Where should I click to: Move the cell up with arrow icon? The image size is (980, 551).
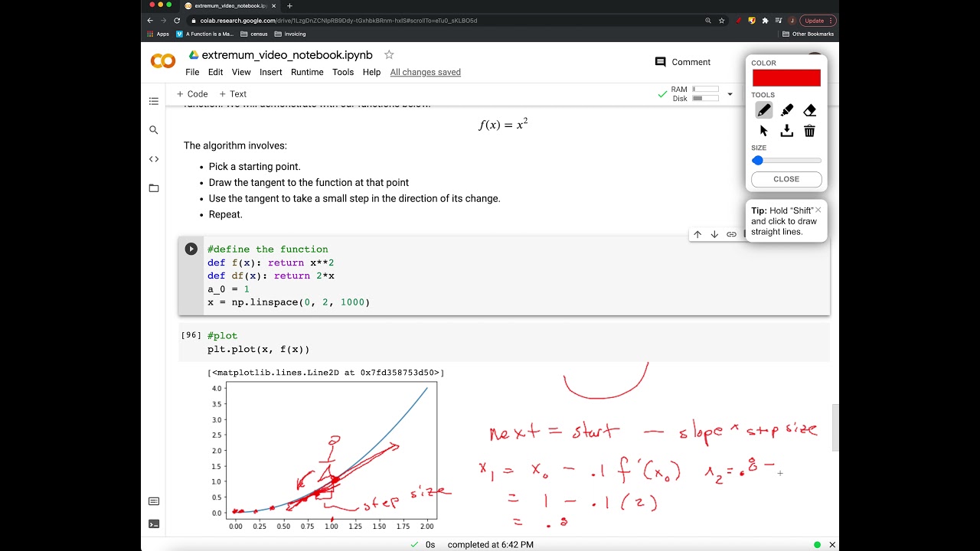click(697, 234)
